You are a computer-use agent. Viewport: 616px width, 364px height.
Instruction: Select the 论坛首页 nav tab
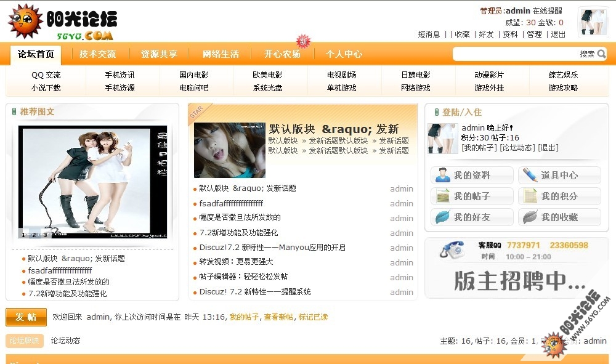pyautogui.click(x=36, y=54)
